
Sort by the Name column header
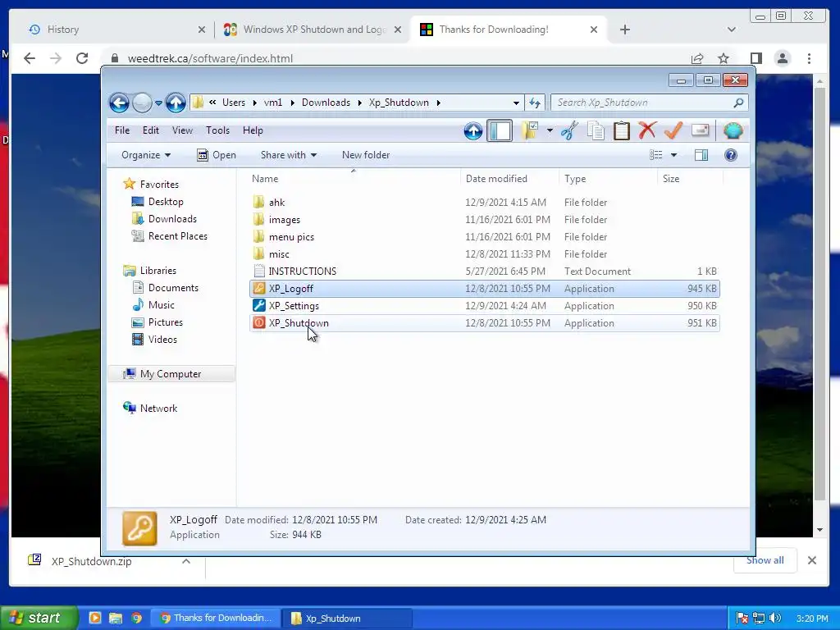tap(354, 178)
